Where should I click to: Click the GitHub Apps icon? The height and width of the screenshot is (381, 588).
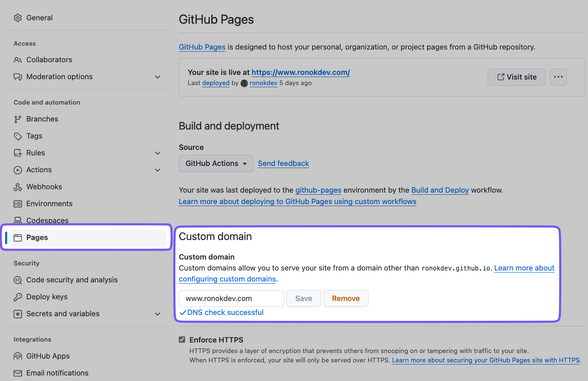pyautogui.click(x=18, y=356)
